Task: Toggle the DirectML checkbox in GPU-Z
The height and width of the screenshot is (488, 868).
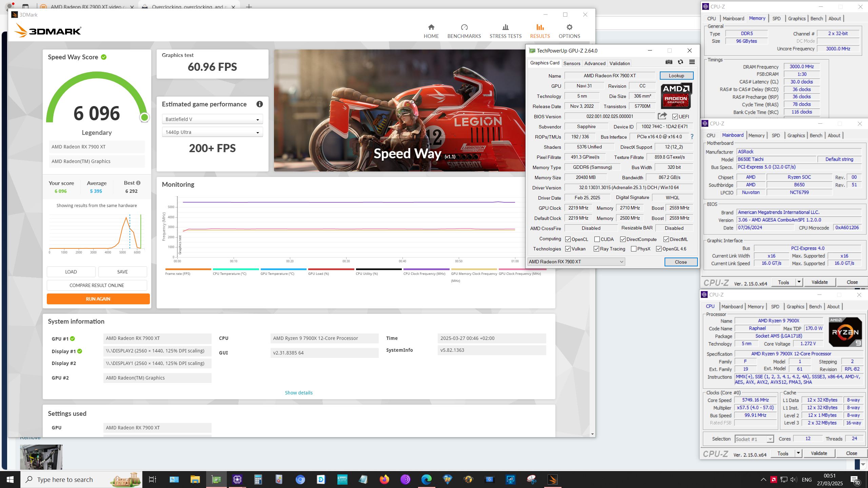Action: 666,239
